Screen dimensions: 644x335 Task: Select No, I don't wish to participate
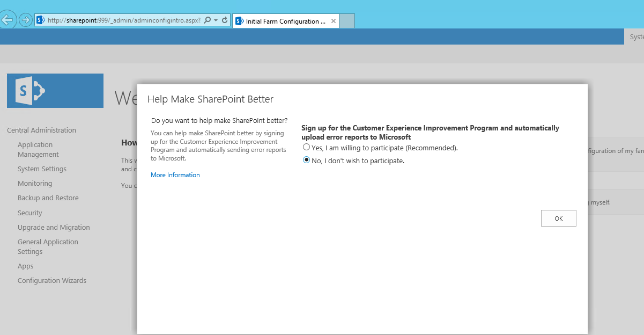(x=307, y=160)
